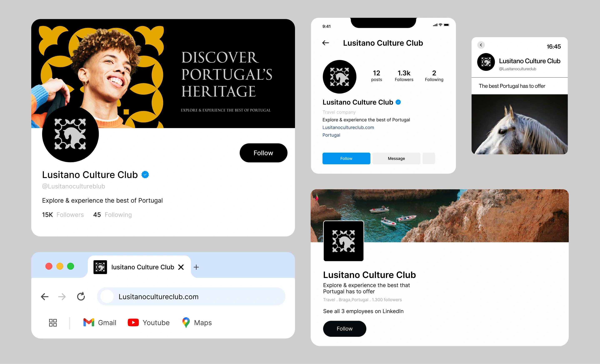600x364 pixels.
Task: Go back using the browser back arrow
Action: (45, 297)
